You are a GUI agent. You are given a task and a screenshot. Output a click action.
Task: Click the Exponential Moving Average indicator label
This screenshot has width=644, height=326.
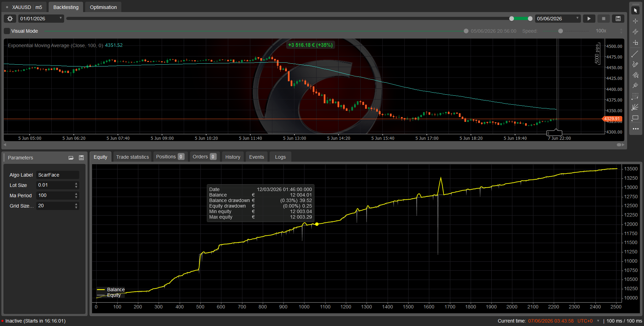pyautogui.click(x=56, y=45)
